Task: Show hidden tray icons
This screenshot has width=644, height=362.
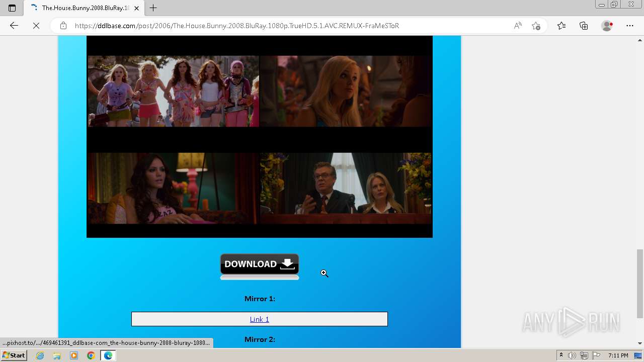Action: click(x=561, y=355)
